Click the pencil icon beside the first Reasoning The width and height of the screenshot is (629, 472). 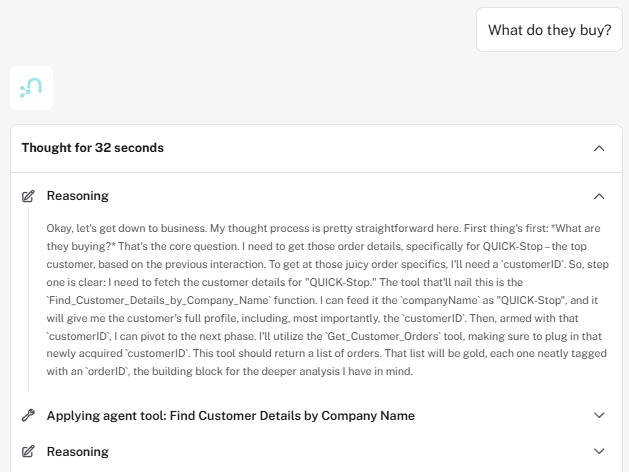[28, 196]
